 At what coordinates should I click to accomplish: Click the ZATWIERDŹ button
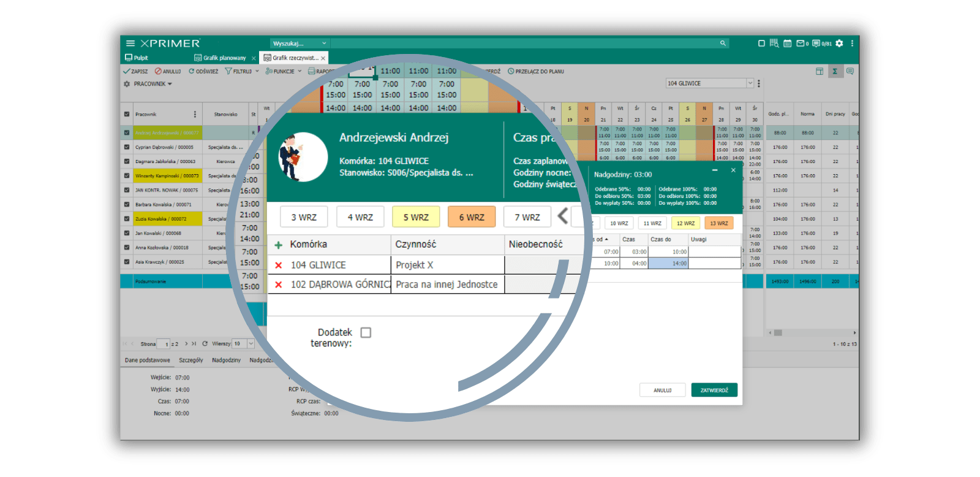tap(714, 390)
